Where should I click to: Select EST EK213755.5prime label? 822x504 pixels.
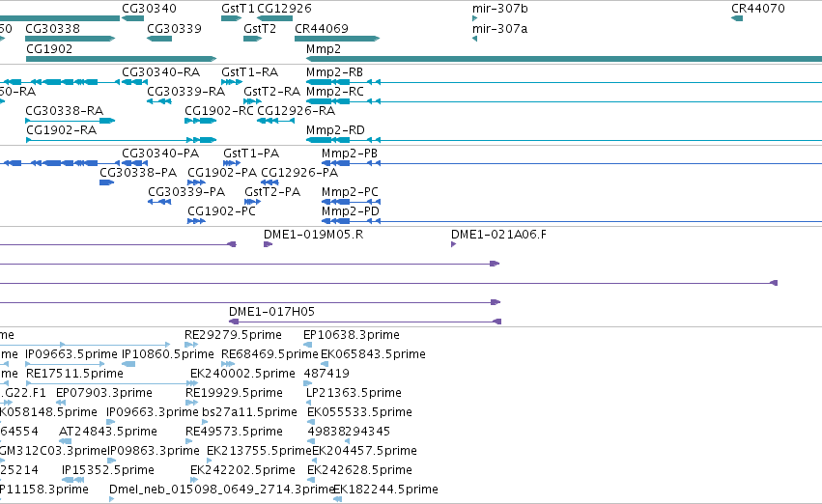[259, 451]
